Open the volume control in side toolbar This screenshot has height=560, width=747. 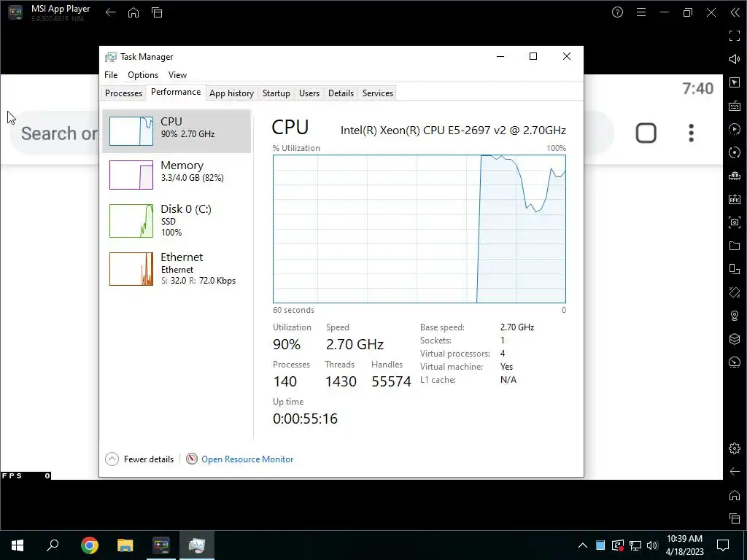pos(735,59)
